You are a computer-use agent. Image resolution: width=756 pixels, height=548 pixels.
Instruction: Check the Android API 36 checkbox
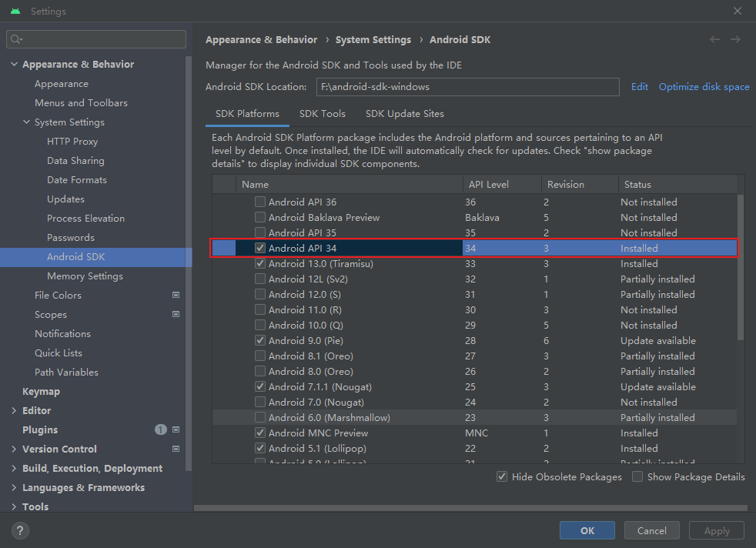tap(260, 202)
